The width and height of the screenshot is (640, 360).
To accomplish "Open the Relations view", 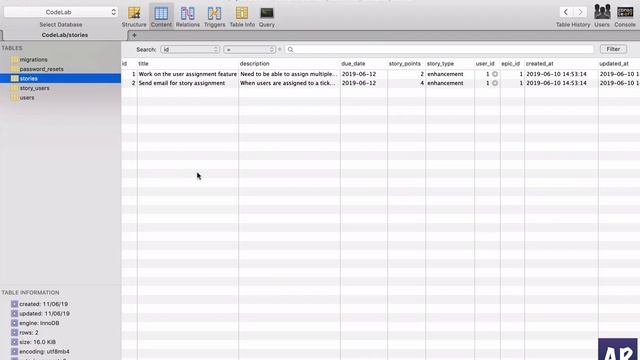I will tap(188, 17).
